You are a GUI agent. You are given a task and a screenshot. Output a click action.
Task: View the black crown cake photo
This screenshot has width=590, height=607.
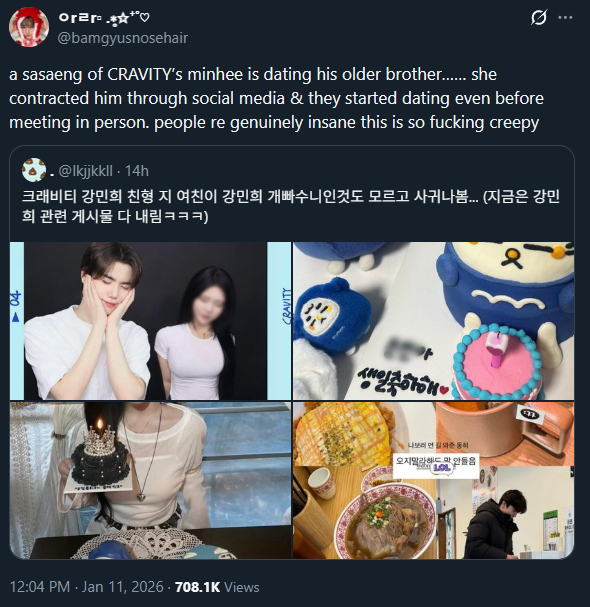[x=150, y=480]
